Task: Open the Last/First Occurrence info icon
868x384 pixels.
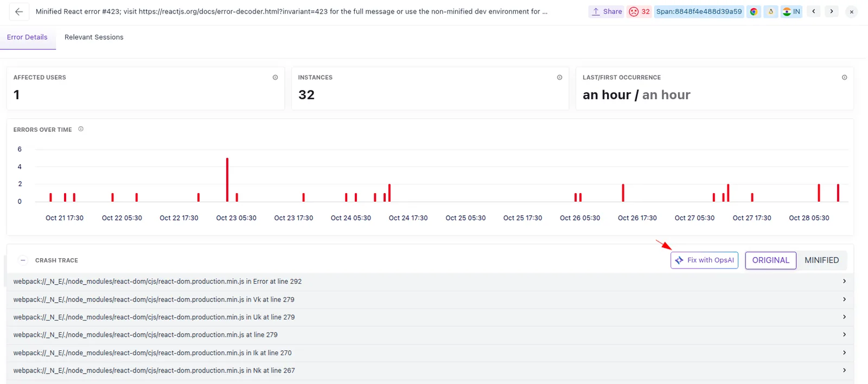Action: (x=844, y=78)
